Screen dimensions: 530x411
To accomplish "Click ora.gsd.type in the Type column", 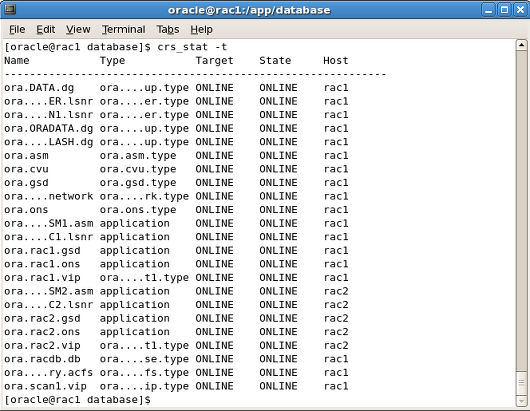I will (138, 183).
